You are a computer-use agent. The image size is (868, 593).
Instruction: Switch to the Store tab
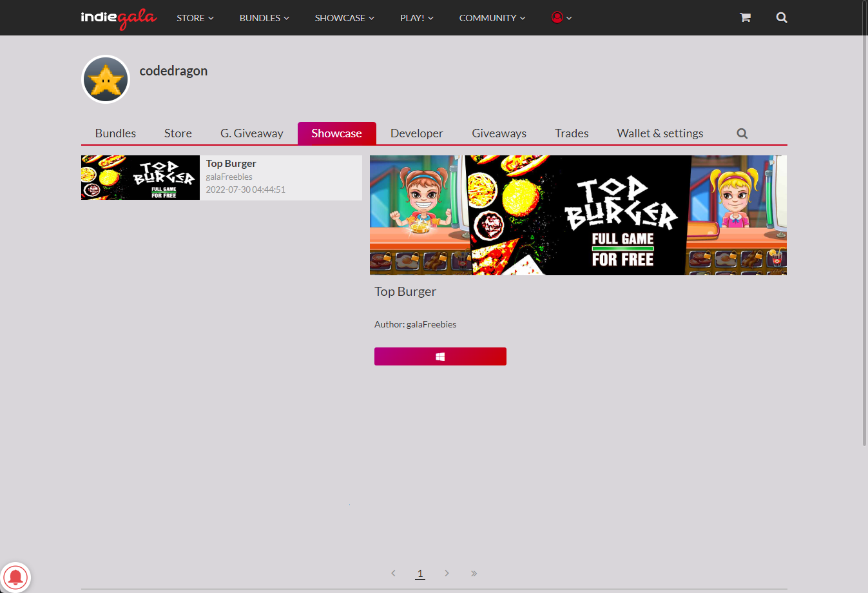[178, 133]
